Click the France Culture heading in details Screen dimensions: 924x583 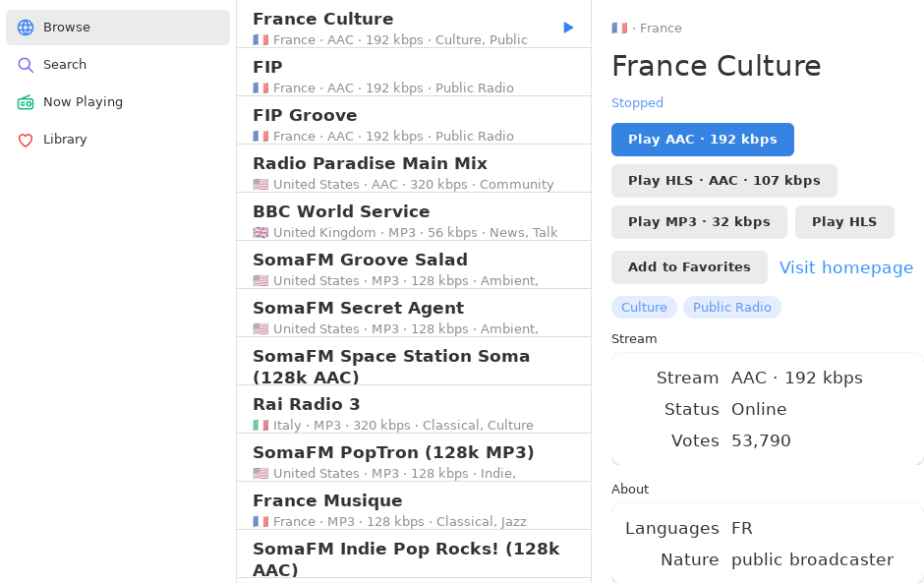pos(716,66)
